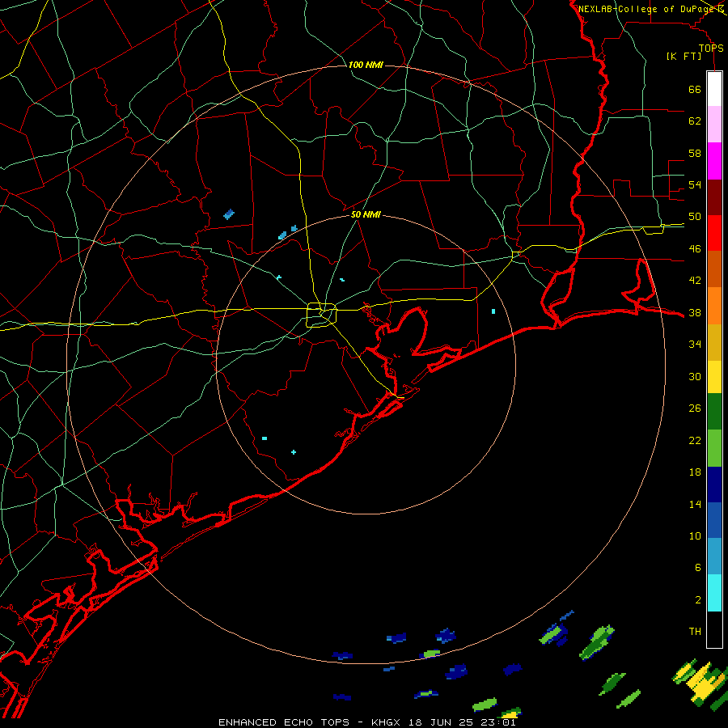The width and height of the screenshot is (728, 728).
Task: Click the '34' scale label
Action: pos(695,345)
